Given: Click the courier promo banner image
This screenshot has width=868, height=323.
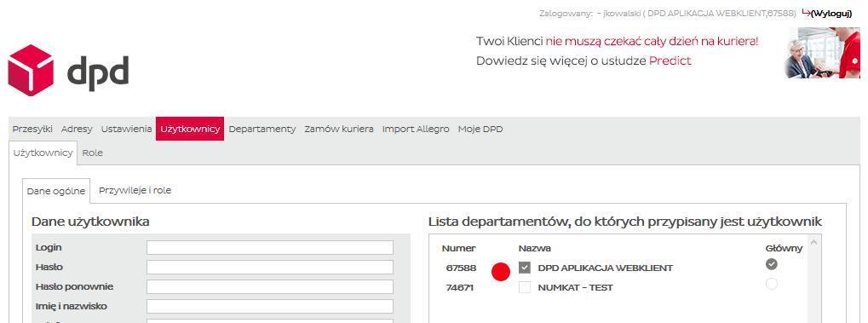Looking at the screenshot, I should pyautogui.click(x=822, y=53).
